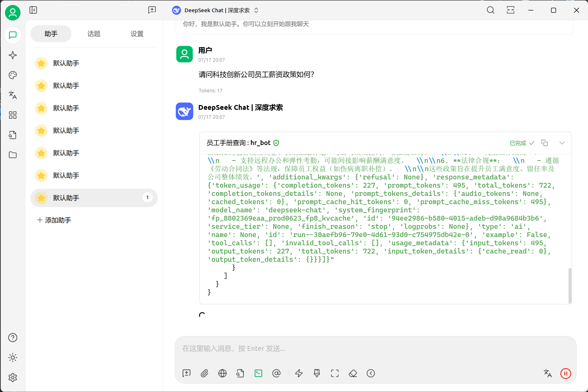Clear context with the circled arrow icon
The image size is (588, 392).
pos(371,373)
